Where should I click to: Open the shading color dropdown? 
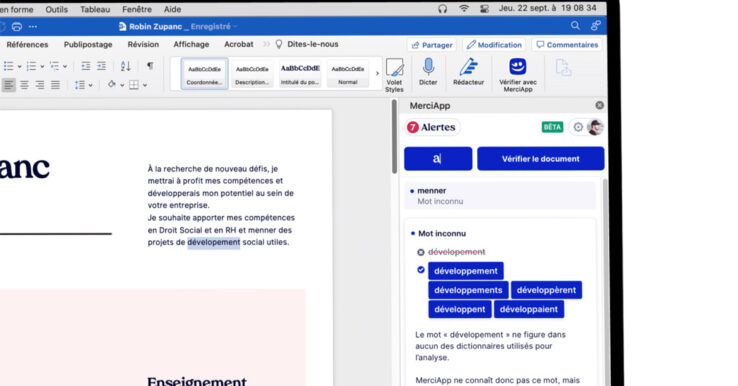coord(122,85)
